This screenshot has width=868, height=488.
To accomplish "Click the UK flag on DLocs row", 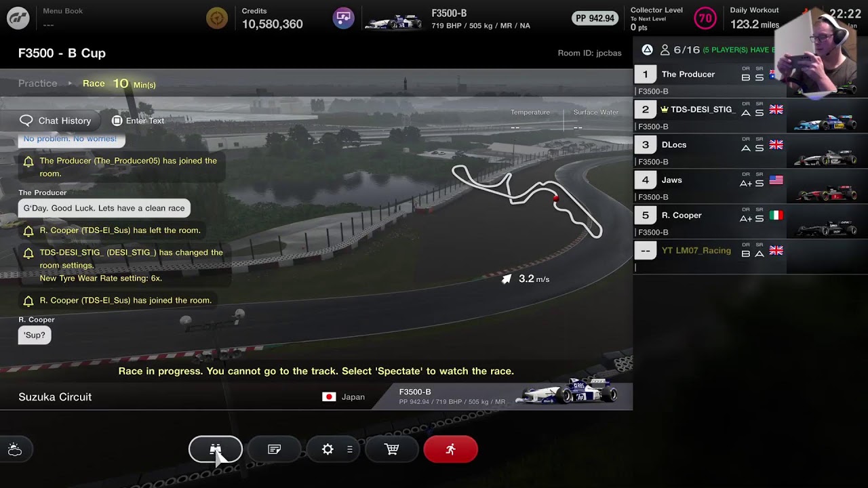I will tap(776, 145).
